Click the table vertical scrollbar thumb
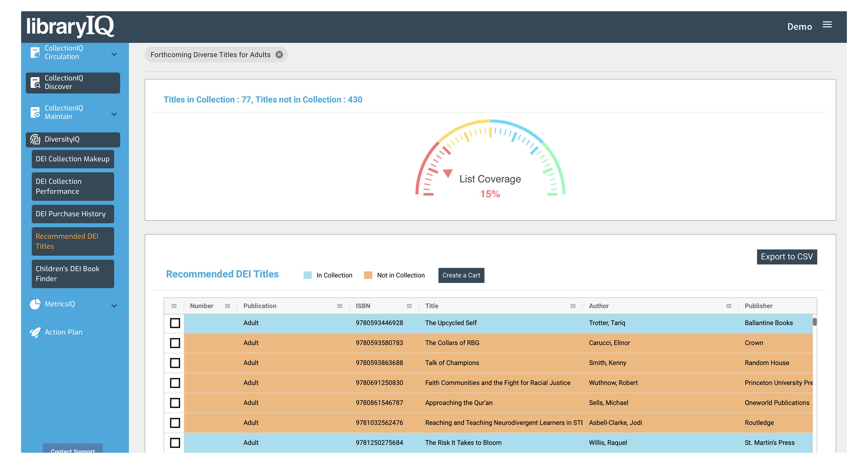Viewport: 868px width, 464px height. (x=815, y=322)
